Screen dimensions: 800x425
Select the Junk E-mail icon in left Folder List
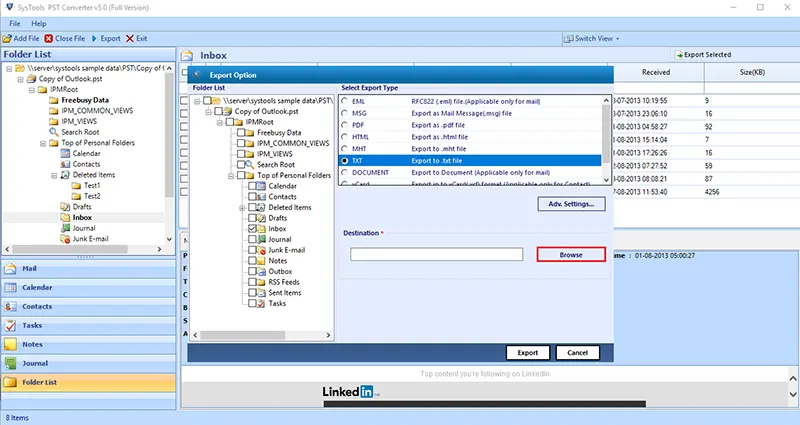coord(65,239)
